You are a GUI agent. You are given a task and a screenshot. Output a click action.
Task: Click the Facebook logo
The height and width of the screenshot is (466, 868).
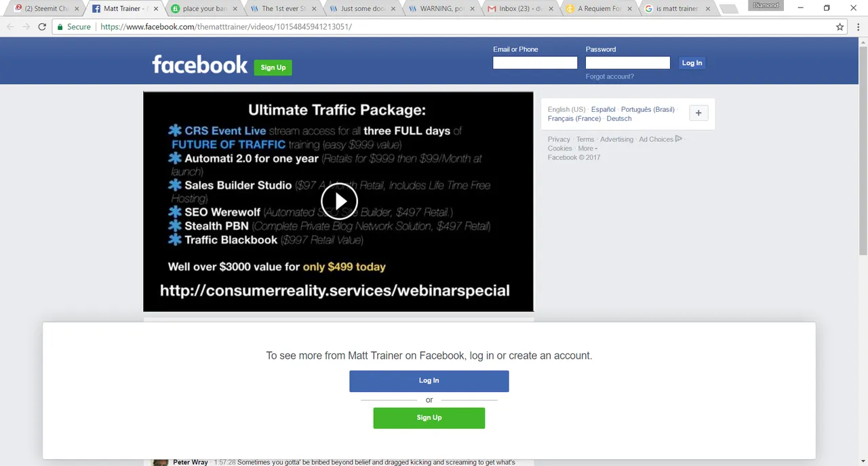tap(200, 64)
